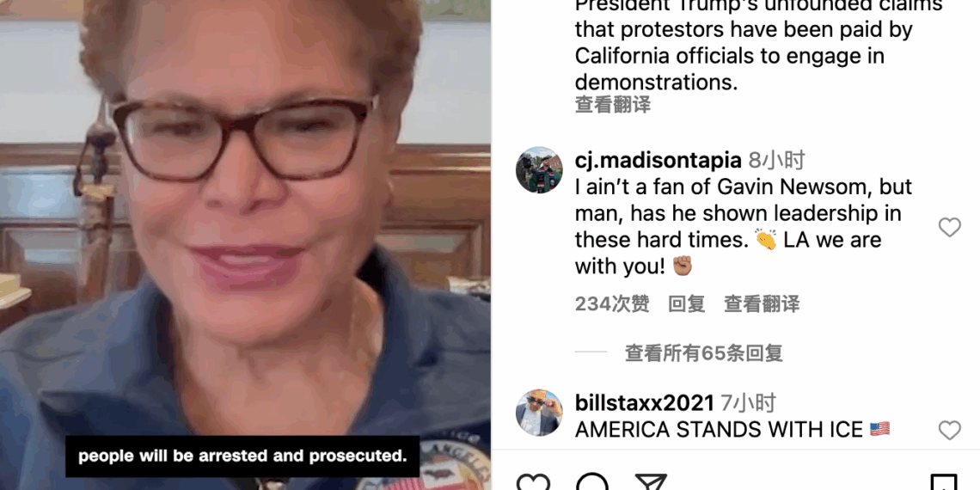Pause the video of woman speaking

[x=245, y=245]
